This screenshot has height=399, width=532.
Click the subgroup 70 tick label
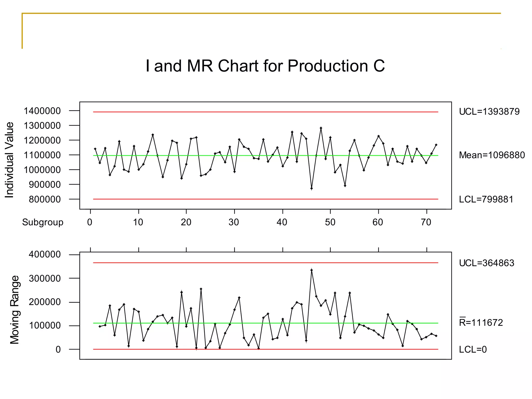[426, 222]
